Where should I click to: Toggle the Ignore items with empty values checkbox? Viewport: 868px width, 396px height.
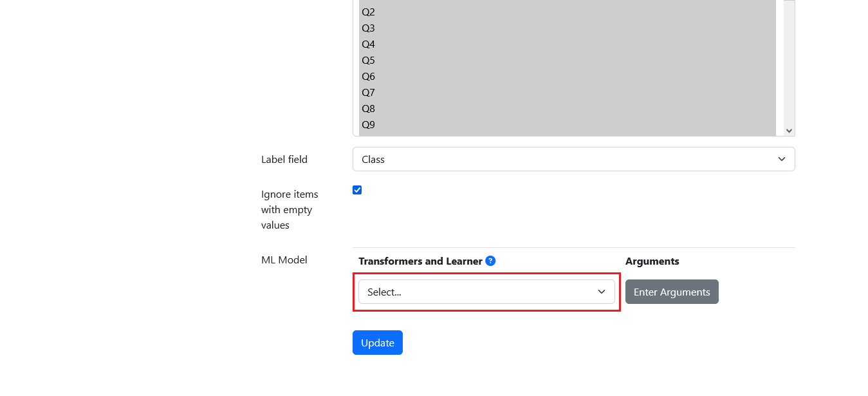(x=357, y=190)
